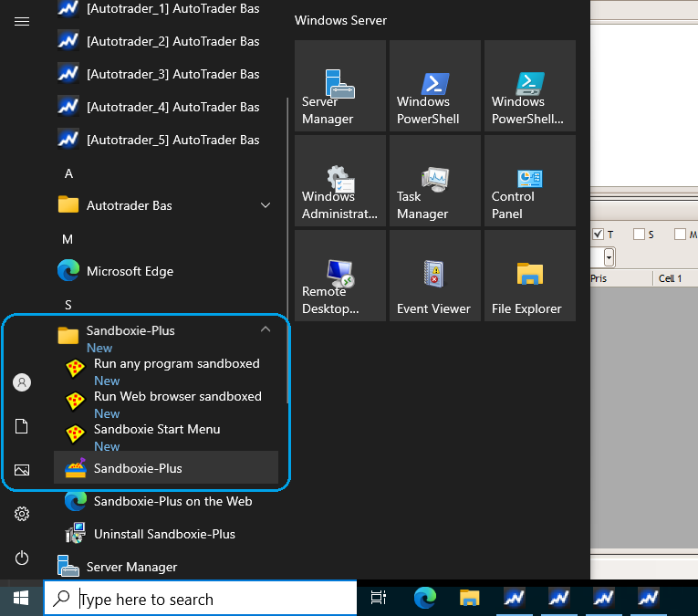Open the Remote Desktop tile
Image resolution: width=698 pixels, height=616 pixels.
(x=339, y=276)
